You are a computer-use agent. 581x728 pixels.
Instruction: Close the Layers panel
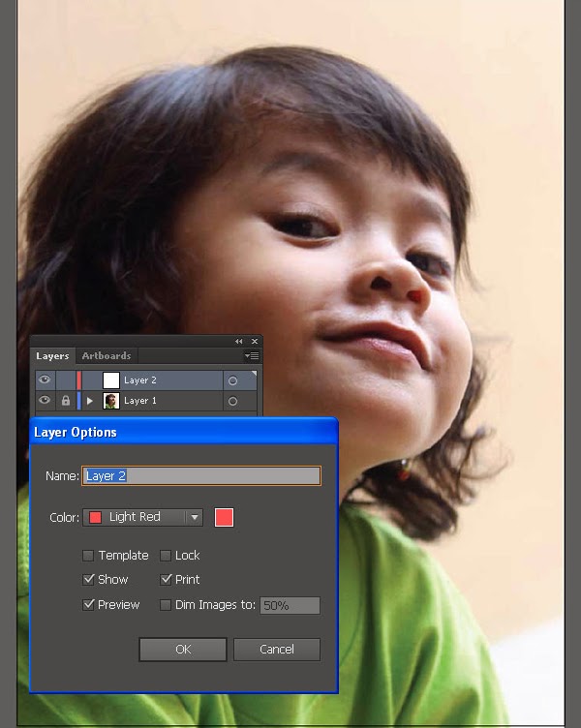click(x=255, y=341)
